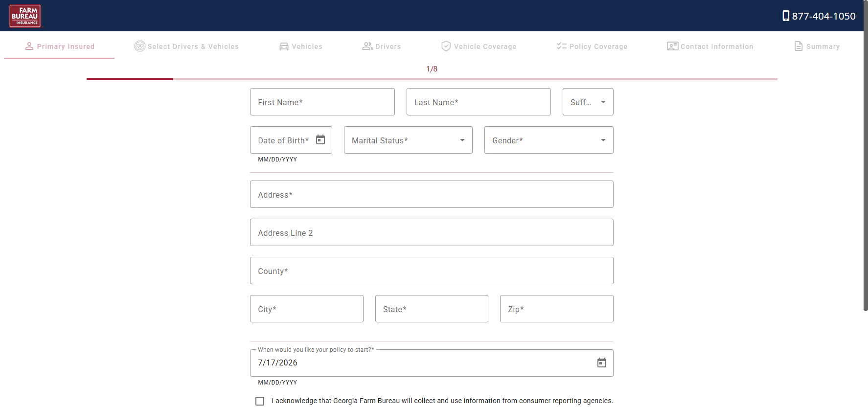This screenshot has height=408, width=868.
Task: Click the City field
Action: pyautogui.click(x=307, y=309)
